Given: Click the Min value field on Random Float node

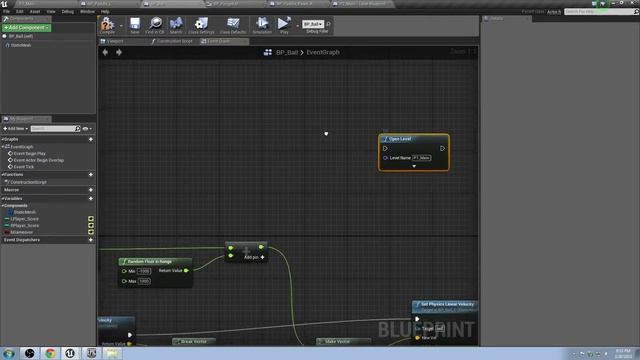Looking at the screenshot, I should pyautogui.click(x=144, y=271).
